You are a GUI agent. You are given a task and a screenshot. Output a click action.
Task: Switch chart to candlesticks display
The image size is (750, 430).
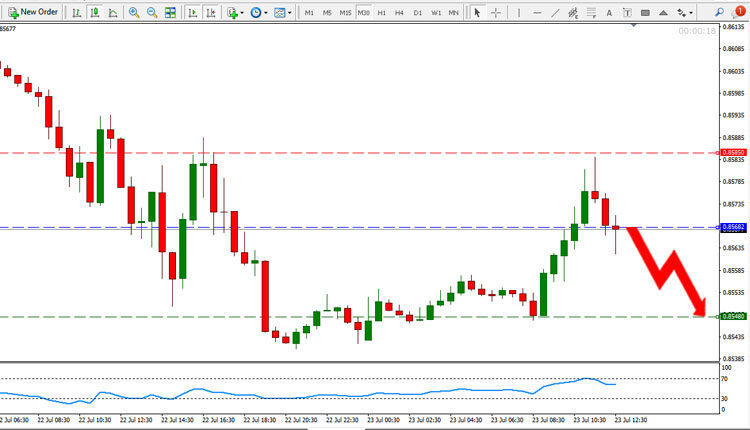coord(95,13)
